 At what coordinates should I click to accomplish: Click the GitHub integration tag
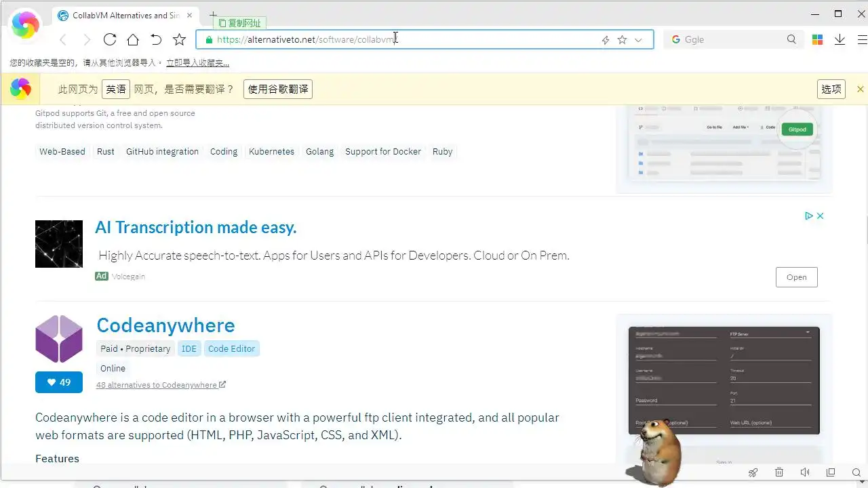click(162, 152)
